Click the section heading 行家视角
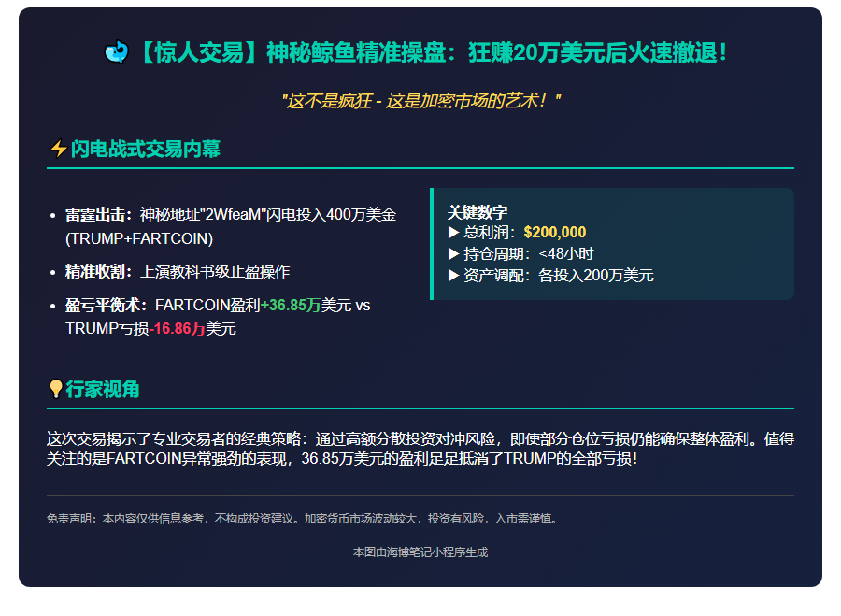This screenshot has width=841, height=616. pos(103,389)
